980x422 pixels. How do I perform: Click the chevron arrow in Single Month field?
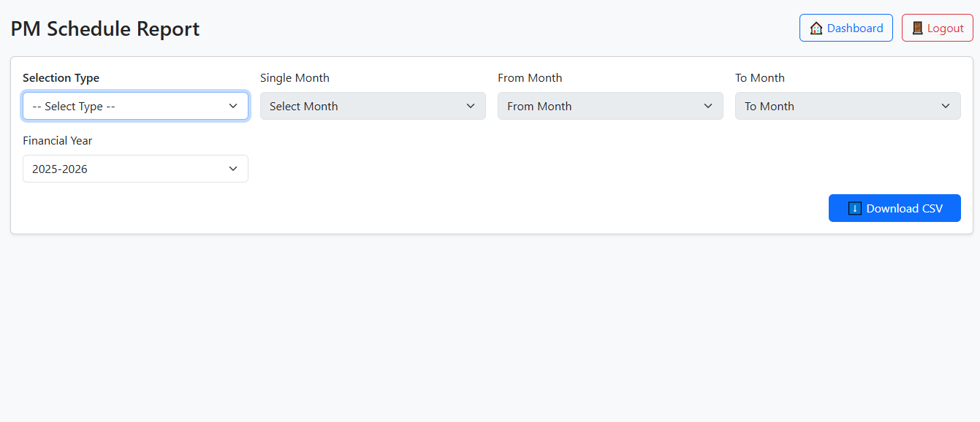471,107
